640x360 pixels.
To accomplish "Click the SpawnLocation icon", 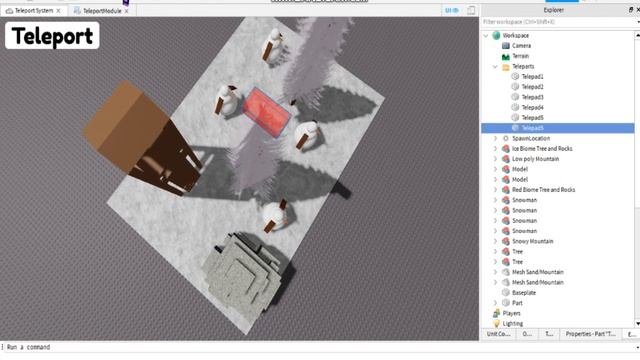I will [x=506, y=138].
